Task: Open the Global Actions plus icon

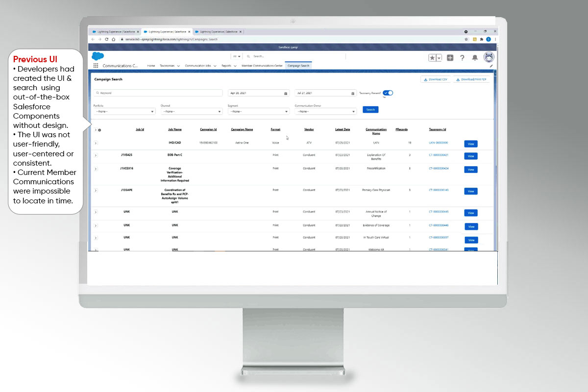Action: [450, 58]
